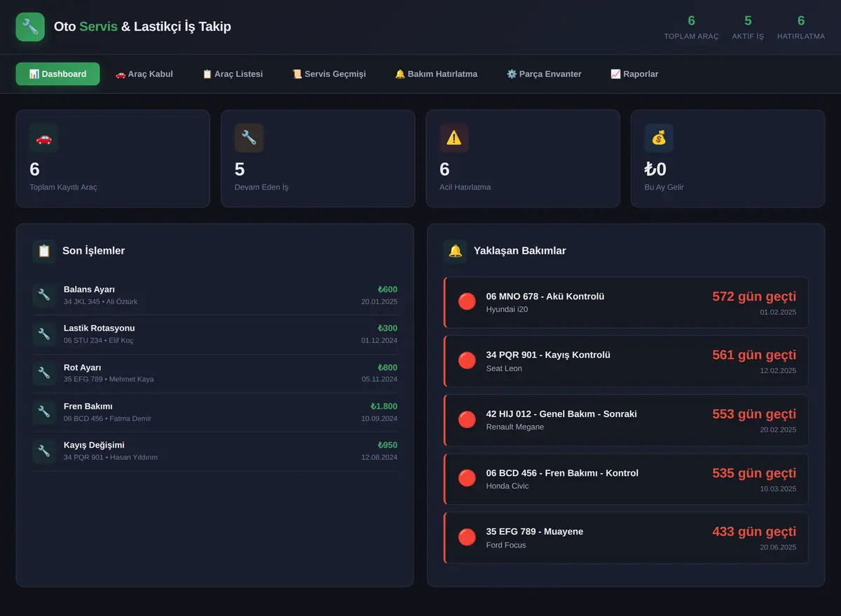Click the wrench icon on Devam Eden İş card
Image resolution: width=841 pixels, height=616 pixels.
[x=249, y=138]
